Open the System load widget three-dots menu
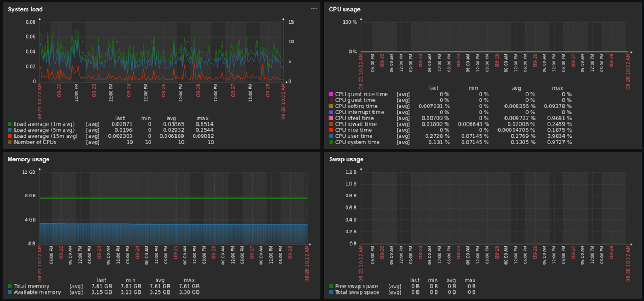Image resolution: width=644 pixels, height=301 pixels. 314,9
